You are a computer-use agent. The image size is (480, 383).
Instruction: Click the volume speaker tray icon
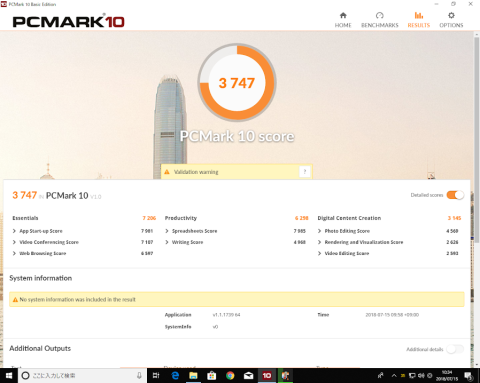click(421, 376)
